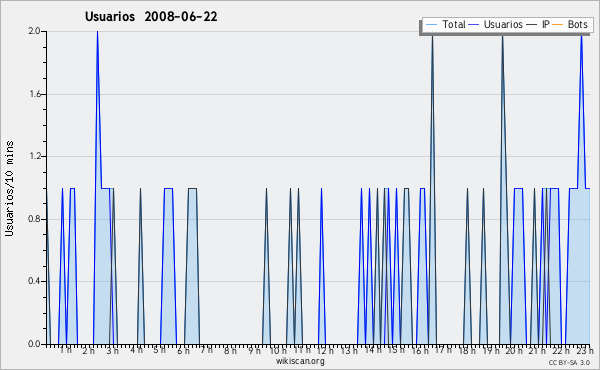Screen dimensions: 600x370
Task: Click the '2 h' x-axis label
Action: coord(88,350)
